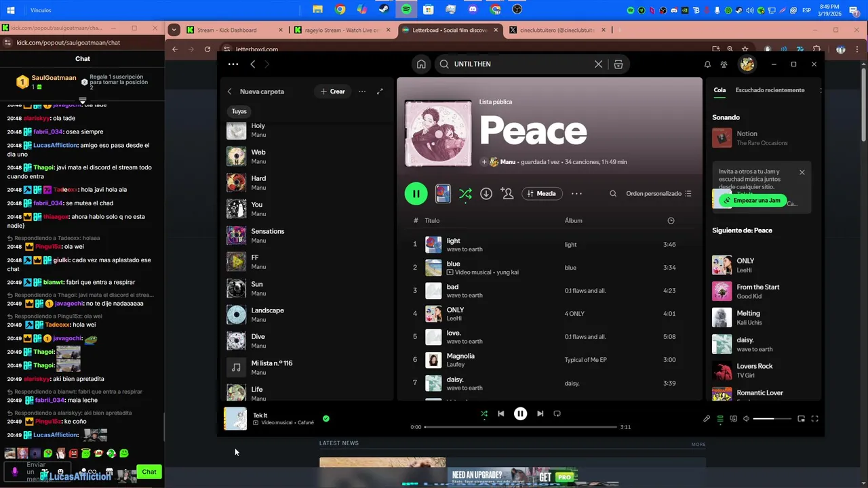Switch to the Cola tab

[719, 90]
